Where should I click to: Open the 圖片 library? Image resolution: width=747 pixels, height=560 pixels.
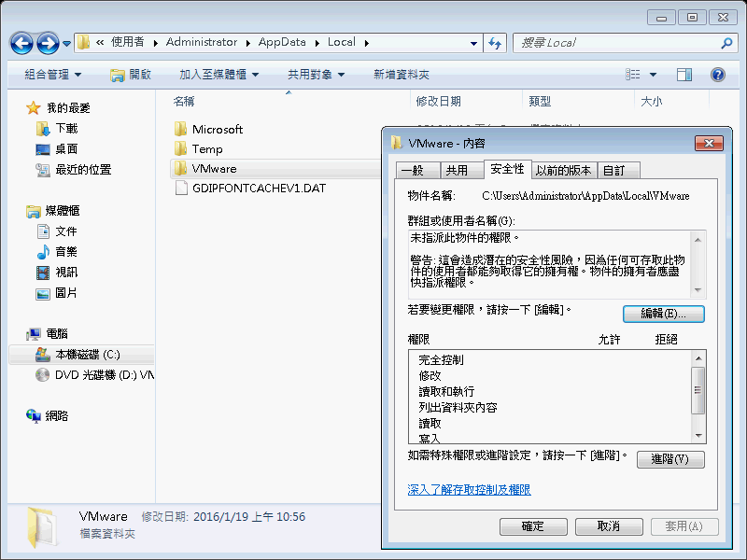coord(66,293)
